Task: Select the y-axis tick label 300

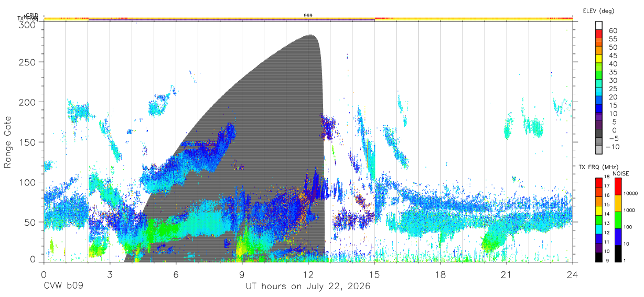Action: [x=28, y=24]
